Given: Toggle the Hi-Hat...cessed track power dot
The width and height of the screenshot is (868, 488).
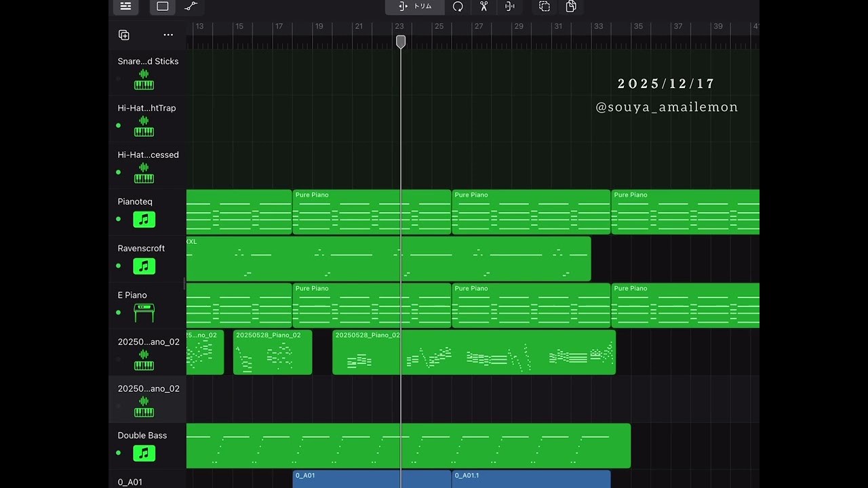Looking at the screenshot, I should (x=119, y=172).
